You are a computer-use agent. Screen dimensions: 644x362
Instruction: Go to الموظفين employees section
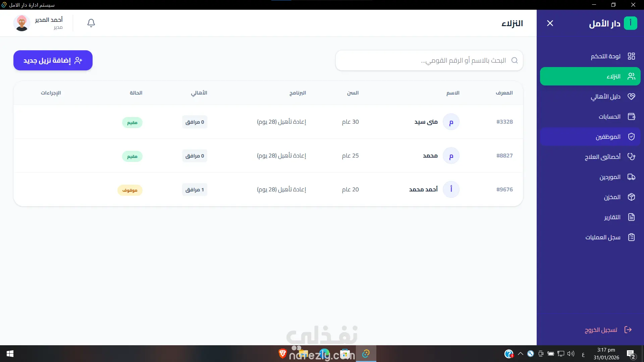(590, 137)
